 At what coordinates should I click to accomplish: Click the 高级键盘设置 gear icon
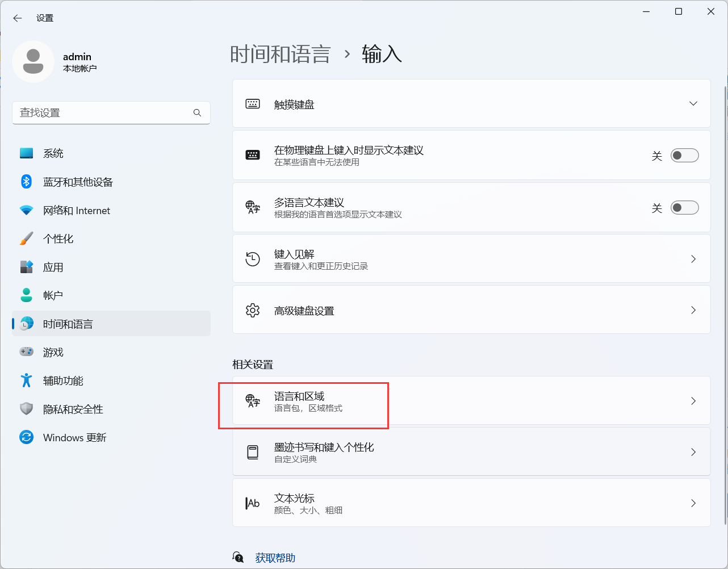click(x=253, y=310)
